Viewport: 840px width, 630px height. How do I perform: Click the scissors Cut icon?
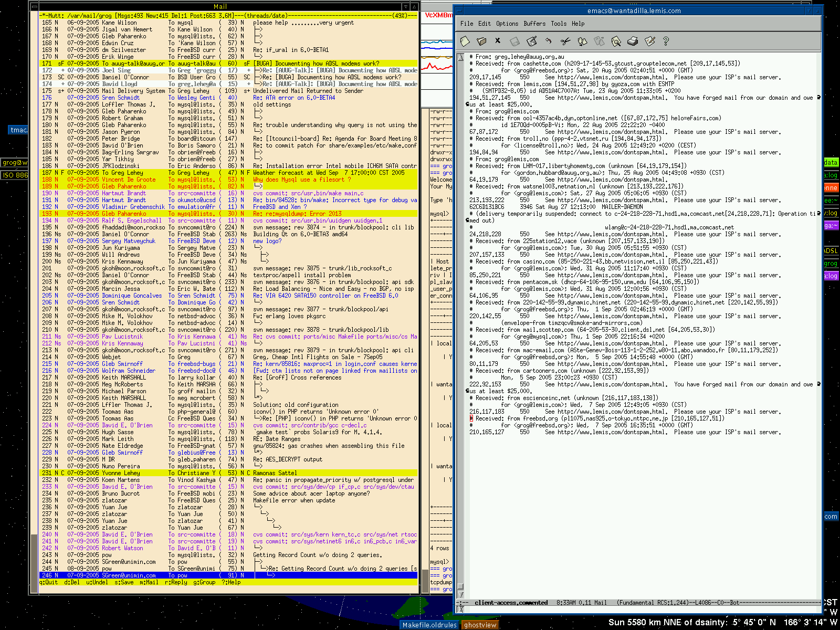(x=565, y=41)
